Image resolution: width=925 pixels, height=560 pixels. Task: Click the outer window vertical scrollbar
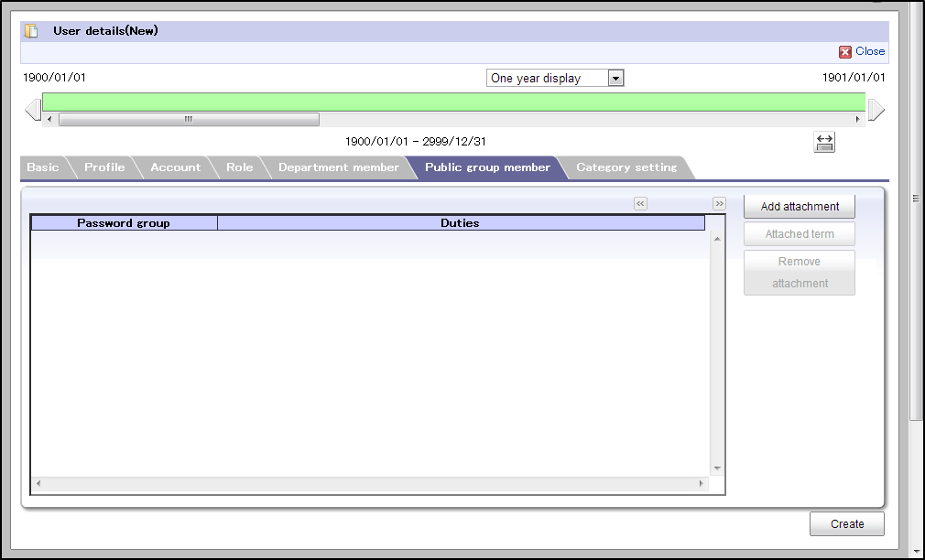916,279
